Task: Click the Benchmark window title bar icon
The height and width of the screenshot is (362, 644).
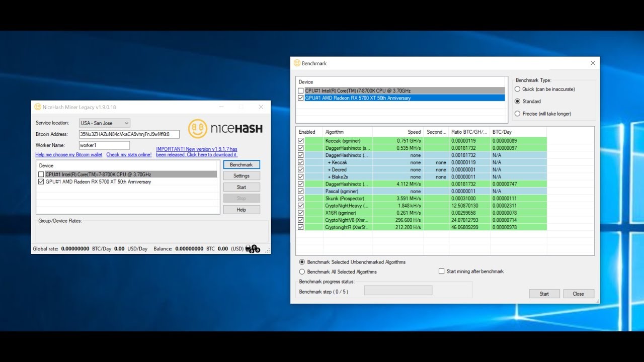Action: 297,63
